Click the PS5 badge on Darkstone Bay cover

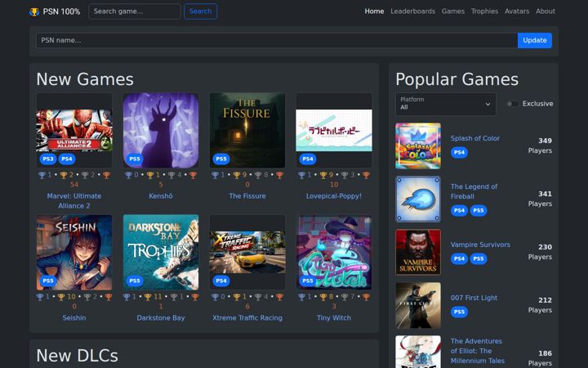135,280
